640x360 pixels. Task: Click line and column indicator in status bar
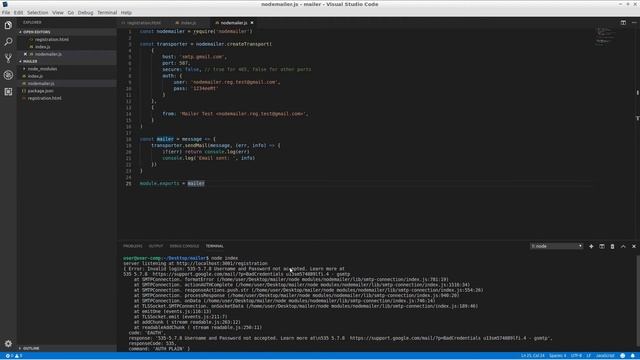[532, 356]
